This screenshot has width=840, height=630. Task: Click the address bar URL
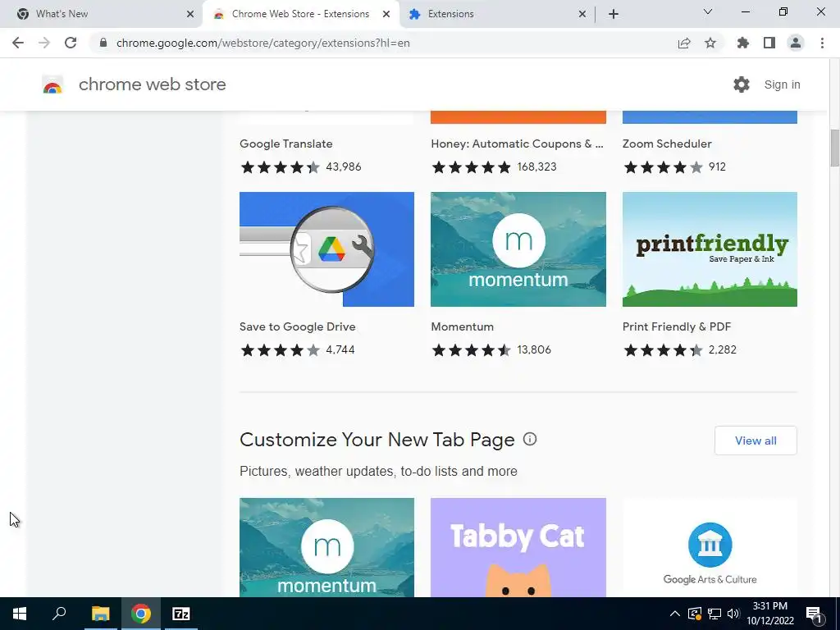(263, 43)
